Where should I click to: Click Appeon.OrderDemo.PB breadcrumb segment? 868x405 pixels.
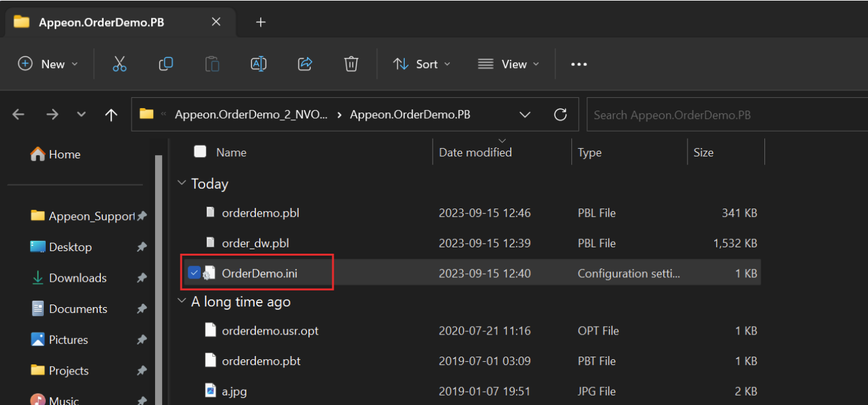tap(410, 114)
